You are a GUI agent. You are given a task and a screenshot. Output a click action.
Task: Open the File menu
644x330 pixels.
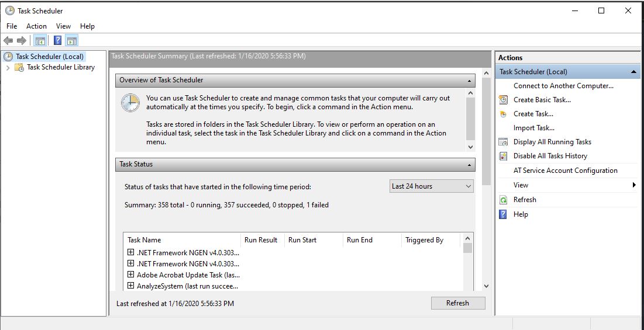click(12, 26)
